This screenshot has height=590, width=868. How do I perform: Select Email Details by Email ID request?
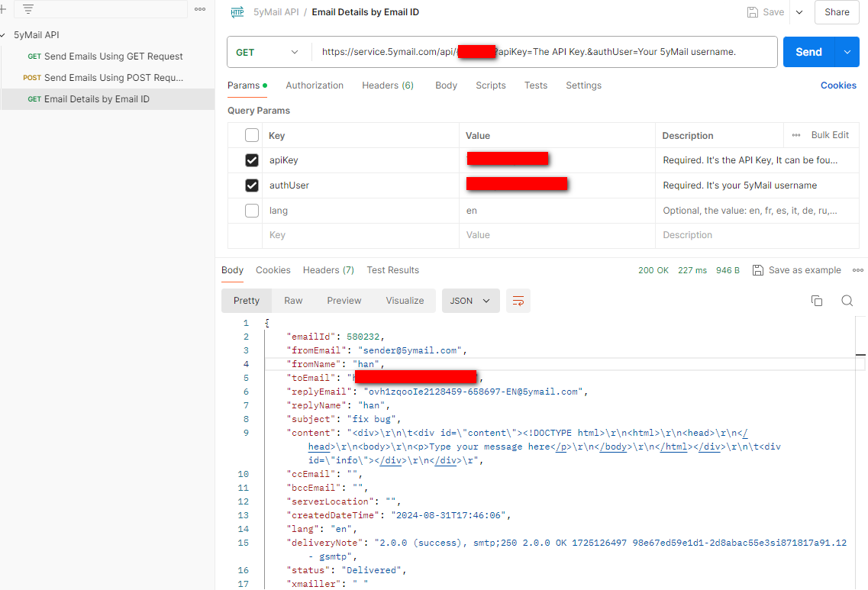[x=108, y=99]
